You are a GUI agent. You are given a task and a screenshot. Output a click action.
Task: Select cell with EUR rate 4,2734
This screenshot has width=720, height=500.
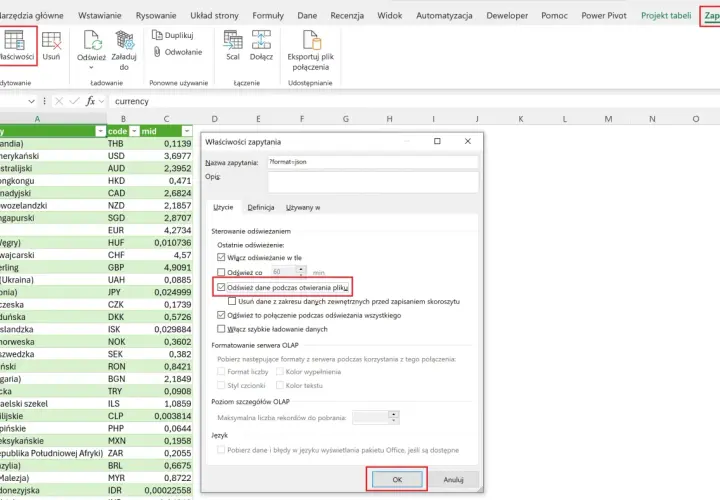click(166, 230)
